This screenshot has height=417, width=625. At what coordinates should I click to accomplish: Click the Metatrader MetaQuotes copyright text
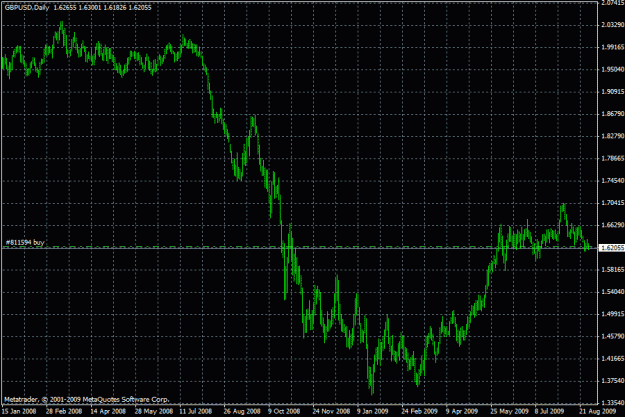click(x=86, y=399)
